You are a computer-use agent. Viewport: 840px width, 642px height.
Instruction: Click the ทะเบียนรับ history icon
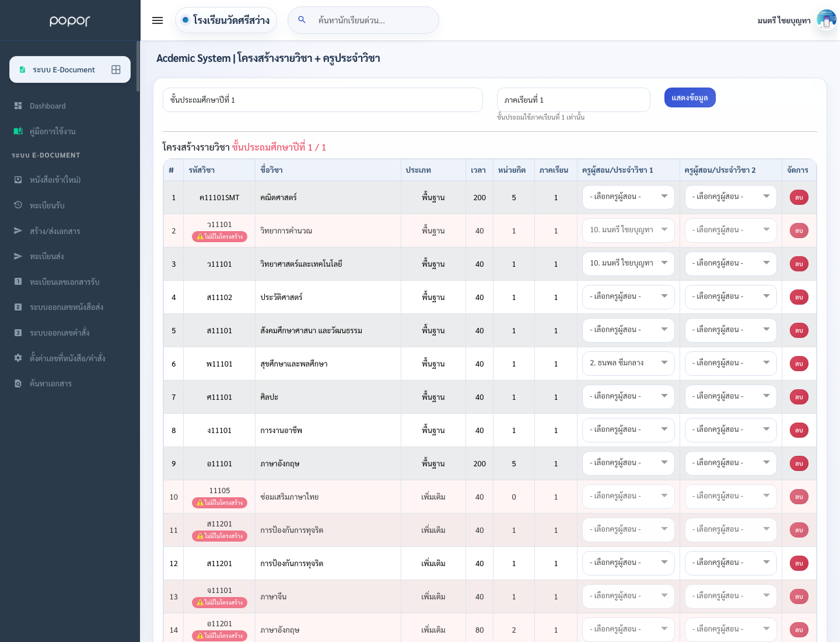[x=18, y=205]
